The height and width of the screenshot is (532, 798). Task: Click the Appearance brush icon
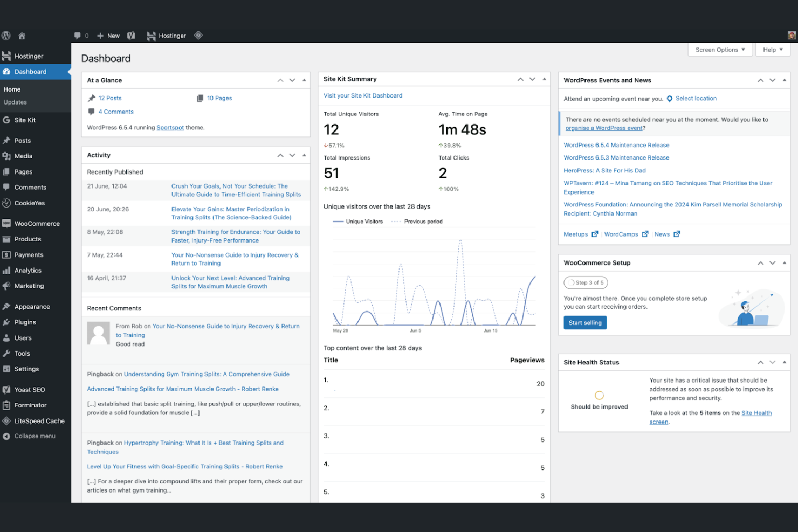coord(6,307)
